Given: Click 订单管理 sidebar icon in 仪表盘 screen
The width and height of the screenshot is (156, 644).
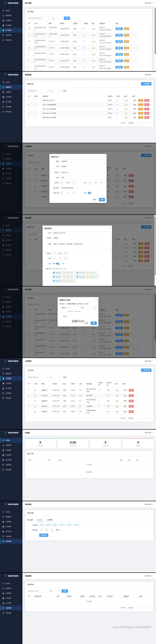Looking at the screenshot, I should 3,455.
